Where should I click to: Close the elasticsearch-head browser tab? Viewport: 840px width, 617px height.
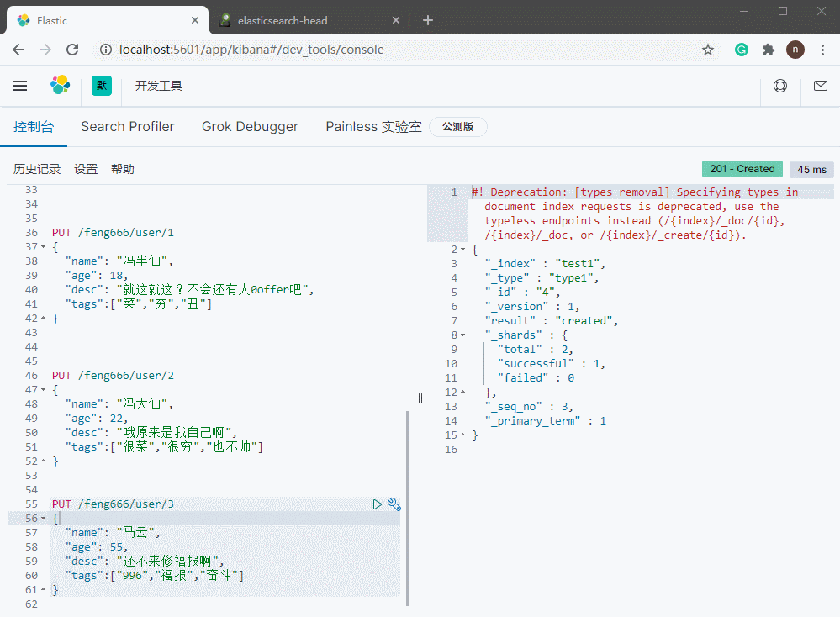pyautogui.click(x=396, y=20)
